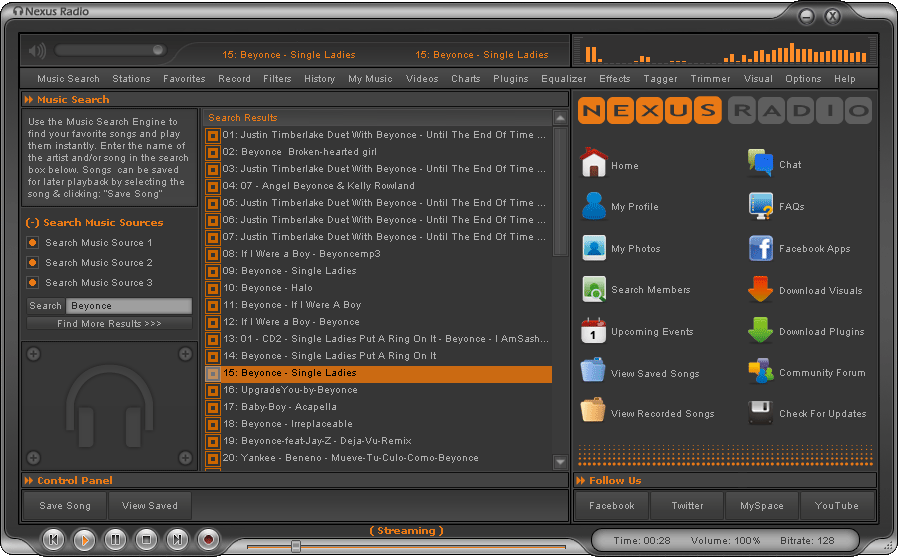
Task: Check the box for 17 Baby-Boy - Acapella
Action: tap(212, 408)
